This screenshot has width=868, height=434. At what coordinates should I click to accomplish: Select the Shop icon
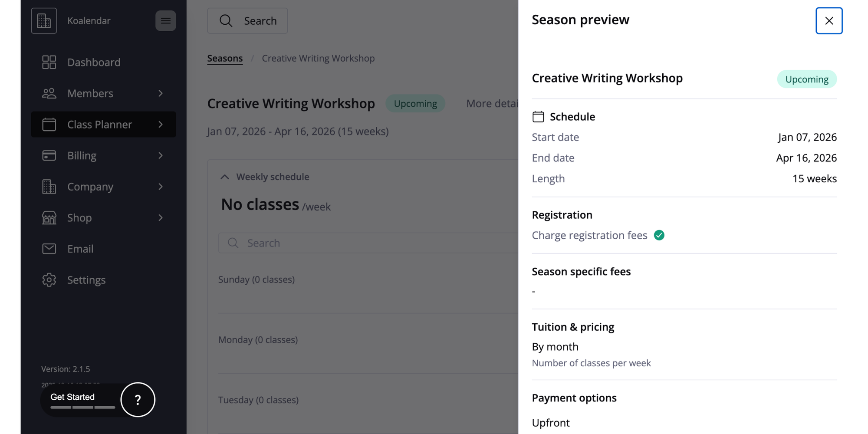click(x=49, y=217)
